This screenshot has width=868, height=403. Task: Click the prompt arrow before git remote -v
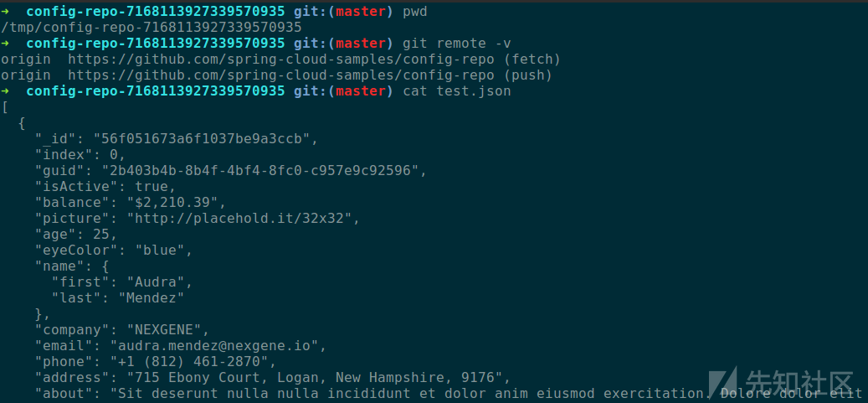point(6,43)
